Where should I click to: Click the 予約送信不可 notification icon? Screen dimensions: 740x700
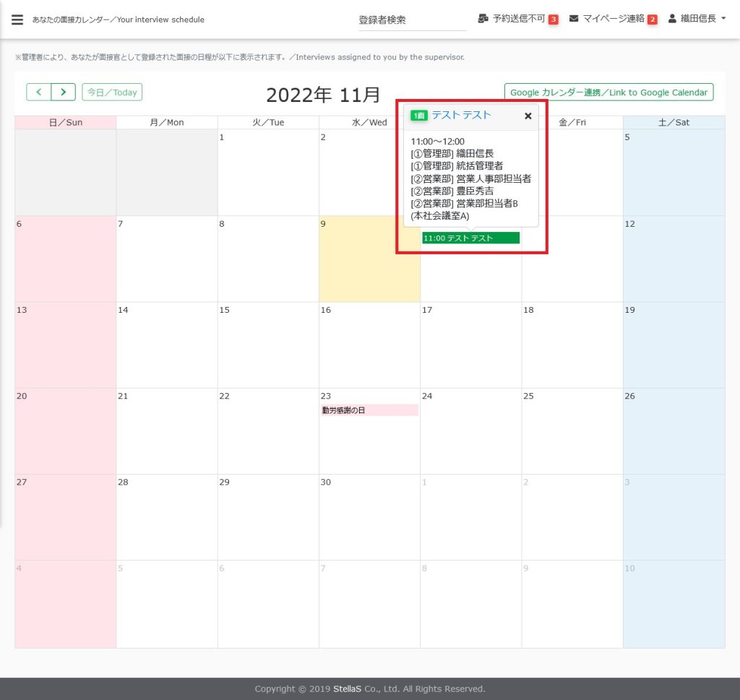pos(483,19)
